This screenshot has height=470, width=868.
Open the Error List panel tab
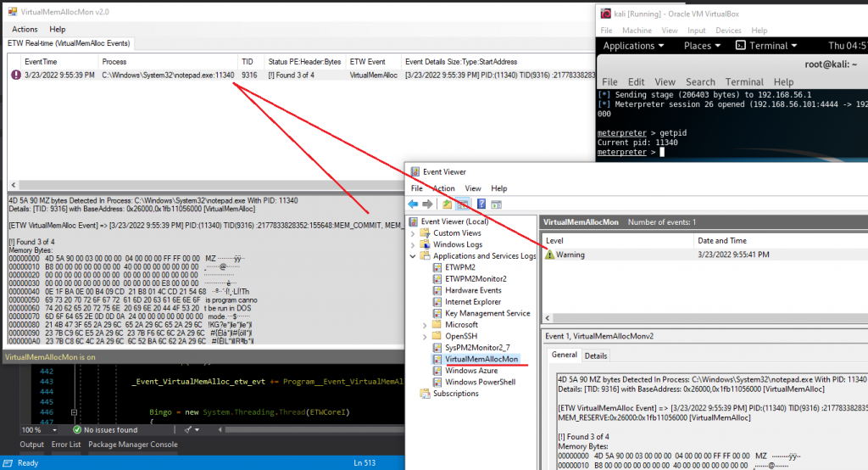[x=66, y=445]
